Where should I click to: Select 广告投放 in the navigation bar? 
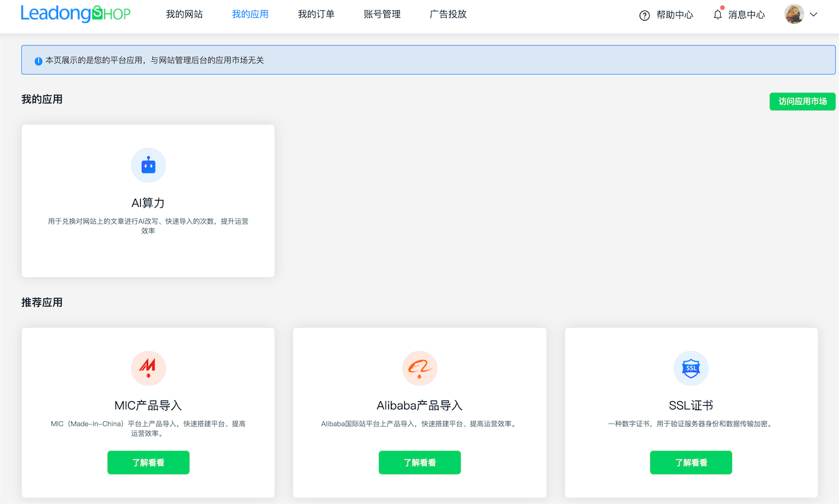448,14
